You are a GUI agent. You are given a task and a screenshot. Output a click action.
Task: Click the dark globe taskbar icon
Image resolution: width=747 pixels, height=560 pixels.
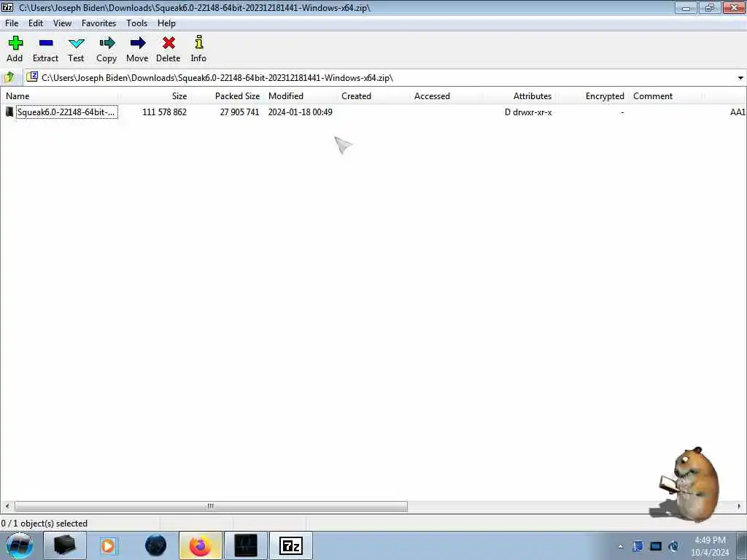[x=155, y=545]
